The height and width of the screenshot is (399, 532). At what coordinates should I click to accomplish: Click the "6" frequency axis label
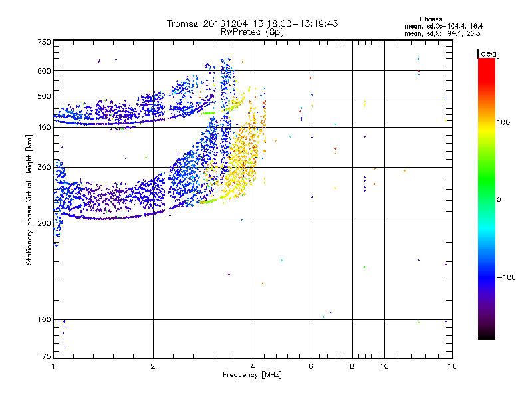(x=311, y=366)
